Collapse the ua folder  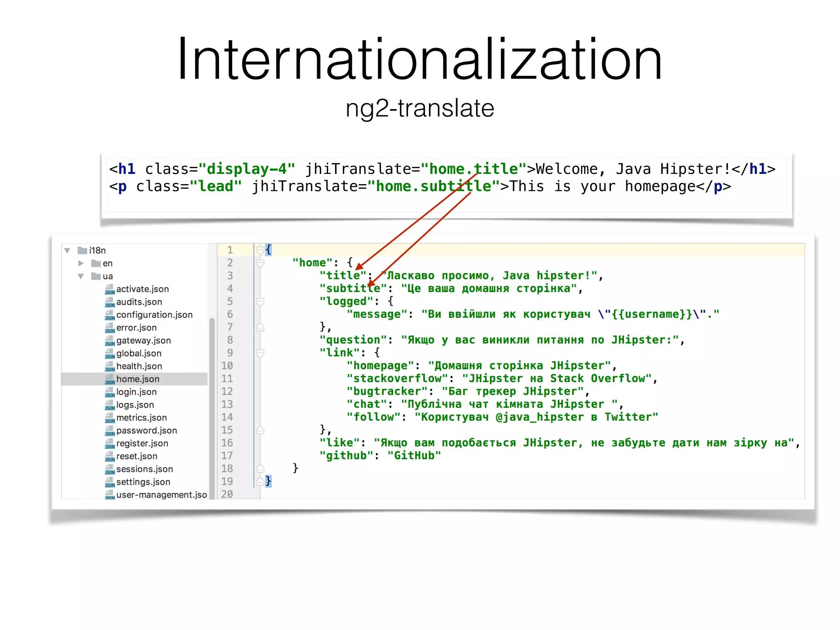coord(81,276)
